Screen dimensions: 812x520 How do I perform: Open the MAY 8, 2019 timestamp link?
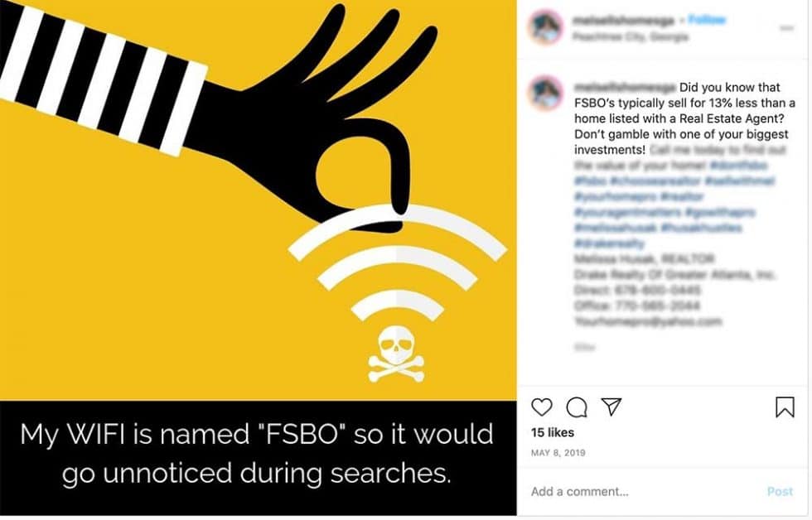click(x=558, y=453)
